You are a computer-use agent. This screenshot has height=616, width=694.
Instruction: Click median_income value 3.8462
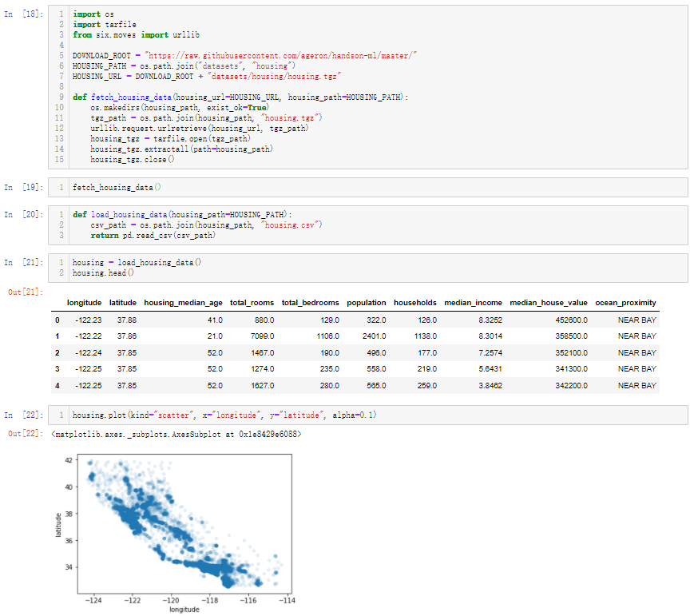point(490,386)
